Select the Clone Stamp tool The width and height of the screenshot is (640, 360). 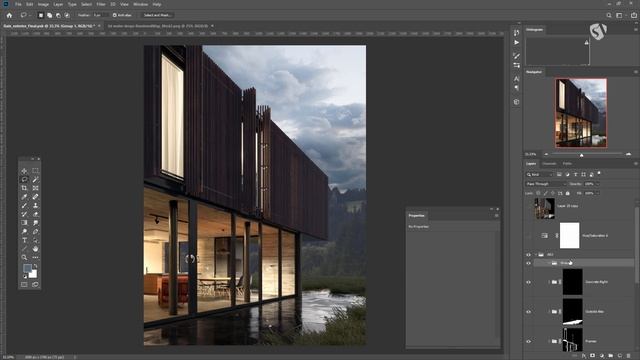point(36,205)
